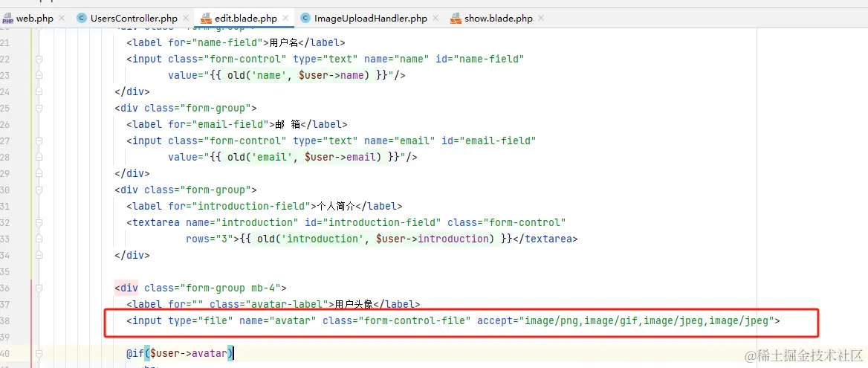
Task: Toggle the fold marker on line 28
Action: tap(39, 157)
